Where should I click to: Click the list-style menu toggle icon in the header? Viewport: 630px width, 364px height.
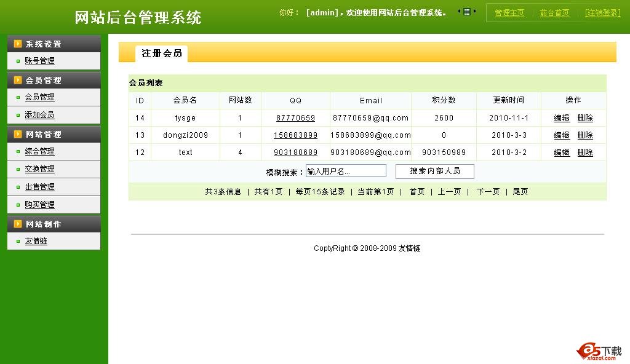466,12
